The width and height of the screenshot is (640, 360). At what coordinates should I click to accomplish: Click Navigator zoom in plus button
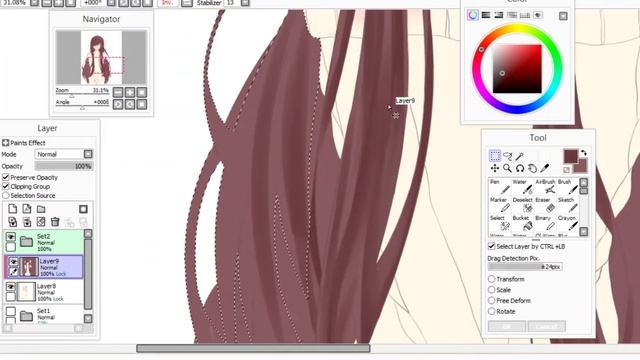pos(130,92)
